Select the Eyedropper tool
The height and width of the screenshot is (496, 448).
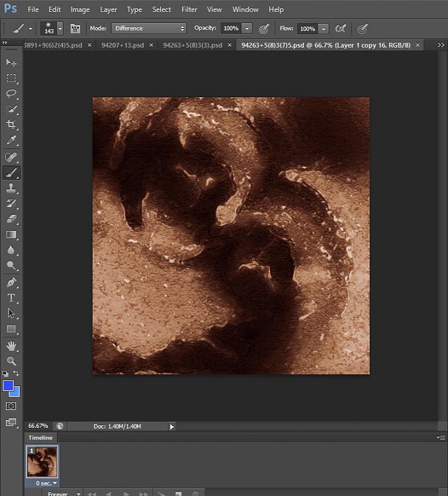point(11,140)
